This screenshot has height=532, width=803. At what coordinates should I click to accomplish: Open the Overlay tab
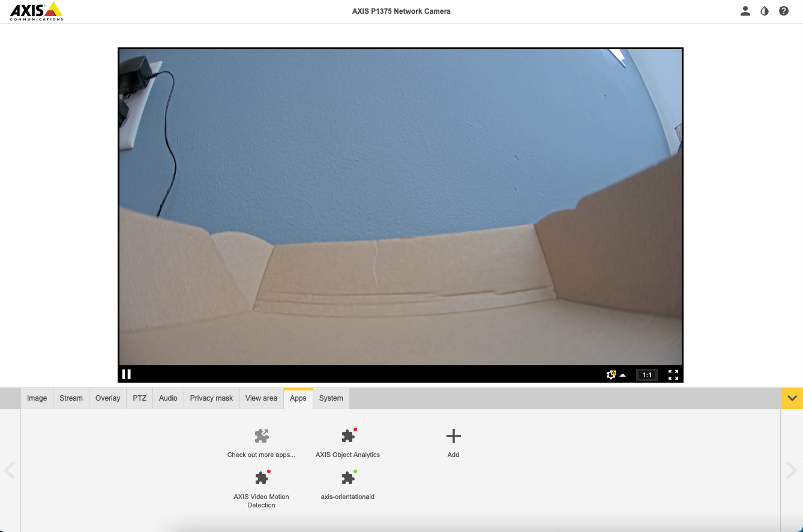(x=107, y=398)
